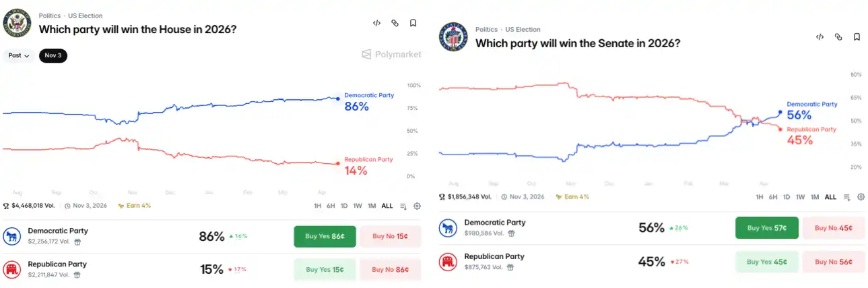Viewport: 868px width, 288px height.
Task: Bookmark the Senate 2026 market
Action: point(857,37)
